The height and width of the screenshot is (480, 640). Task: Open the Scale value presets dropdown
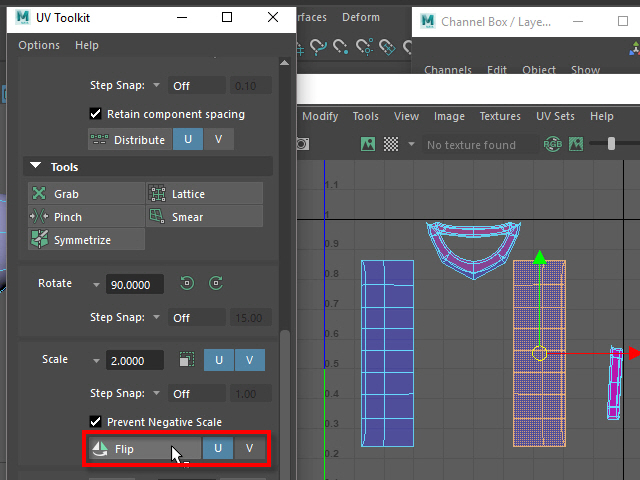click(96, 361)
